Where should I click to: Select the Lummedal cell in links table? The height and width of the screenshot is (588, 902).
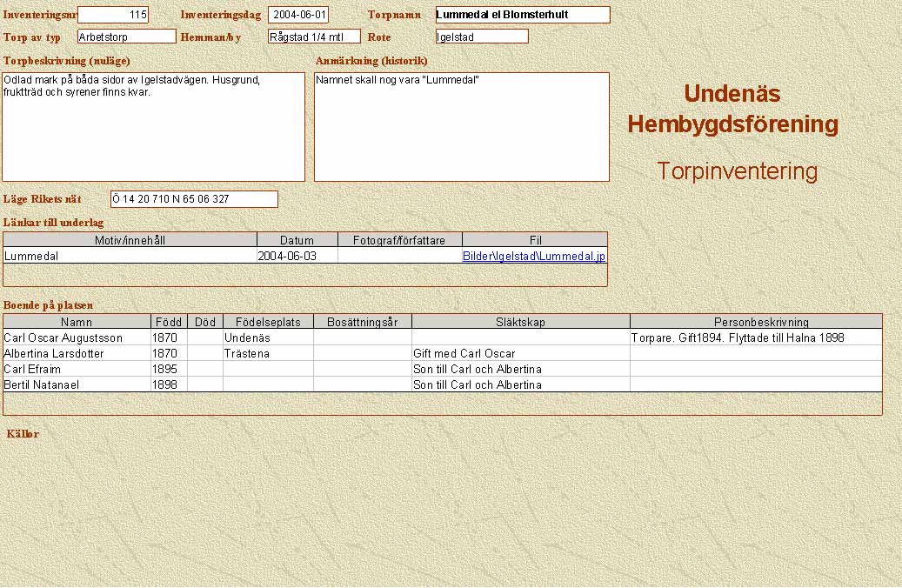point(130,257)
